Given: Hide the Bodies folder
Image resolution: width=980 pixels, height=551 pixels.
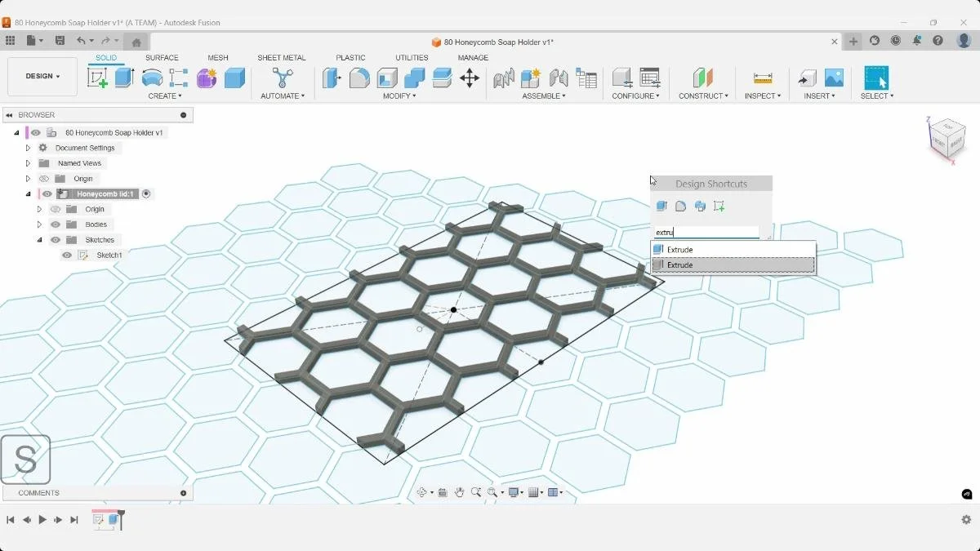Looking at the screenshot, I should 56,224.
